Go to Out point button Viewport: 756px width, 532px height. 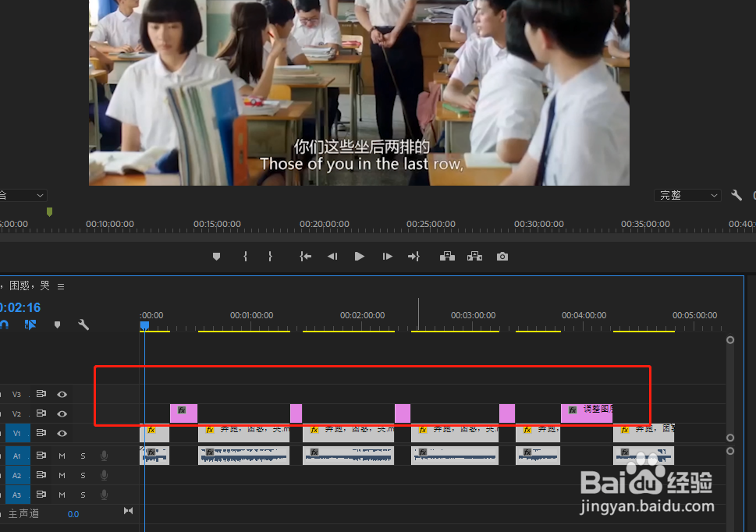(x=413, y=257)
